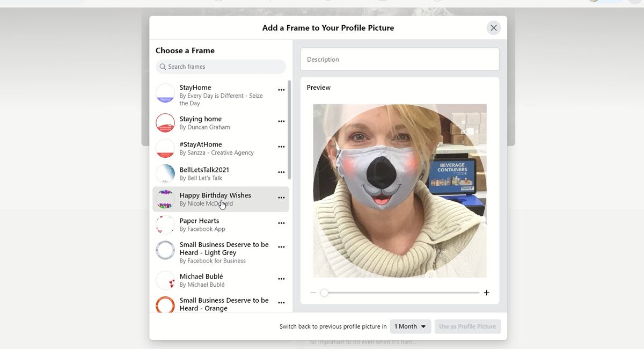Click the search magnifier icon in frames search
This screenshot has width=644, height=349.
163,67
